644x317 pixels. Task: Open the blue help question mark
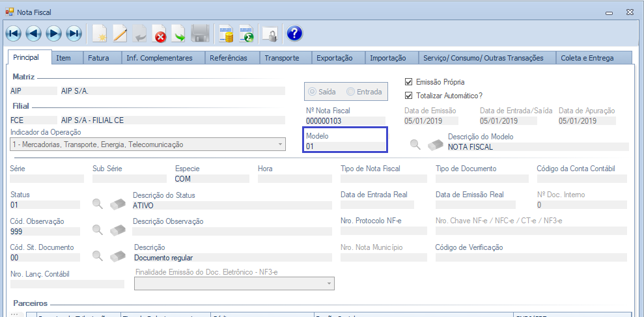coord(294,33)
